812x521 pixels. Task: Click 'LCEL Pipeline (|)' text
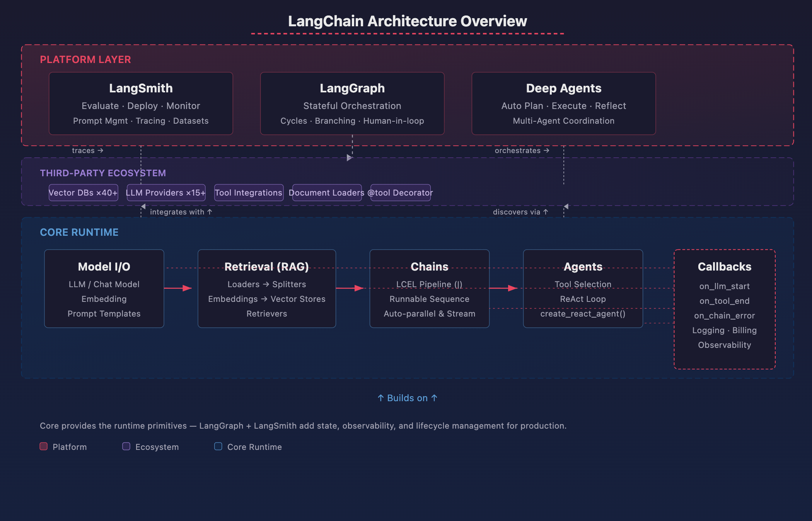tap(430, 284)
